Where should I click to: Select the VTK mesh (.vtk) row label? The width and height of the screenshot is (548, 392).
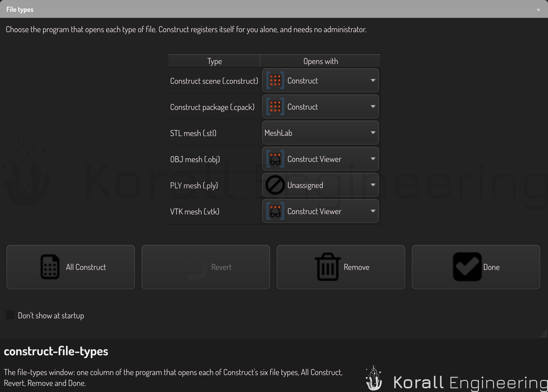[x=195, y=212]
